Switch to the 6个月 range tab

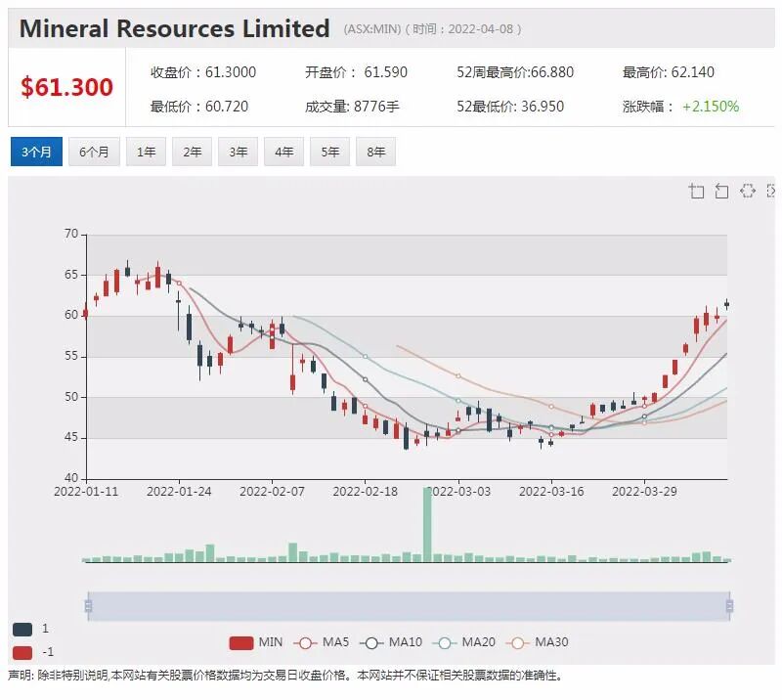pyautogui.click(x=94, y=152)
